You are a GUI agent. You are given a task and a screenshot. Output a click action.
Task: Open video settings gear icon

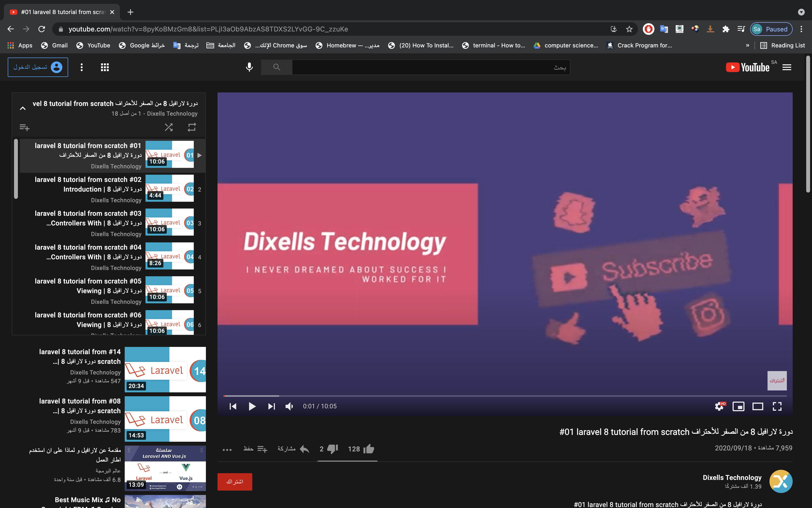click(719, 406)
